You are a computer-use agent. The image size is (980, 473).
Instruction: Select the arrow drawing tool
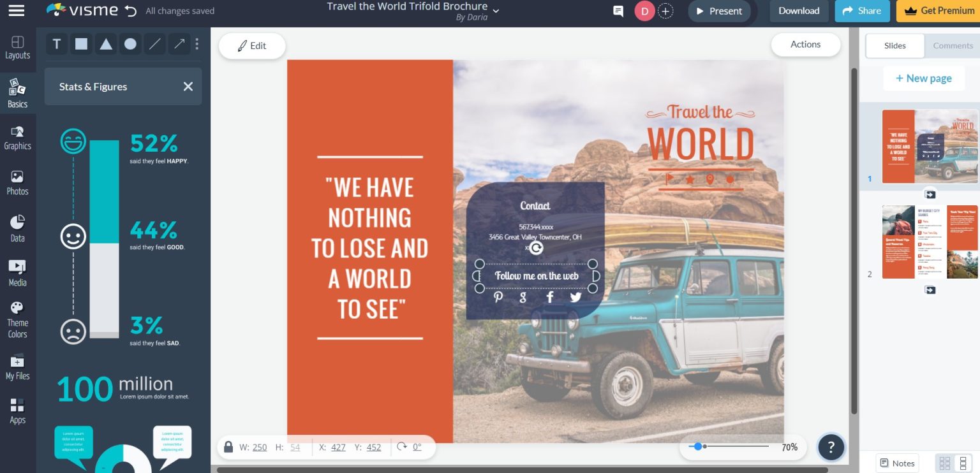coord(179,44)
